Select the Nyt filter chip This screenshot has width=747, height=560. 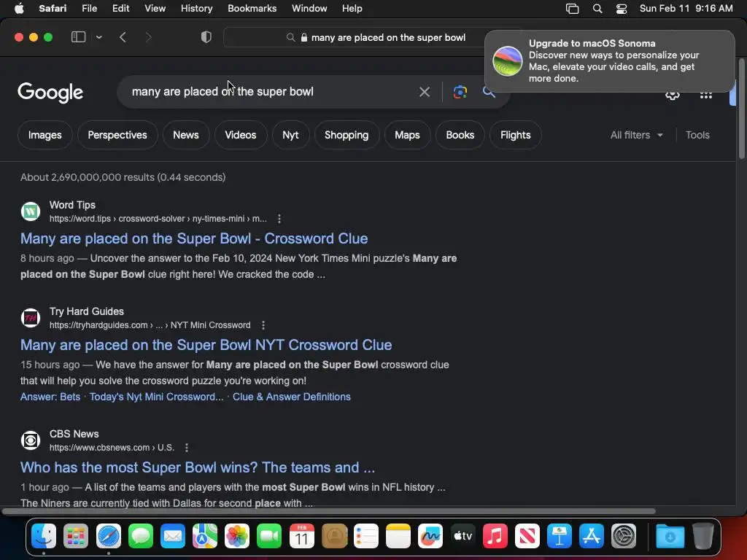tap(290, 135)
